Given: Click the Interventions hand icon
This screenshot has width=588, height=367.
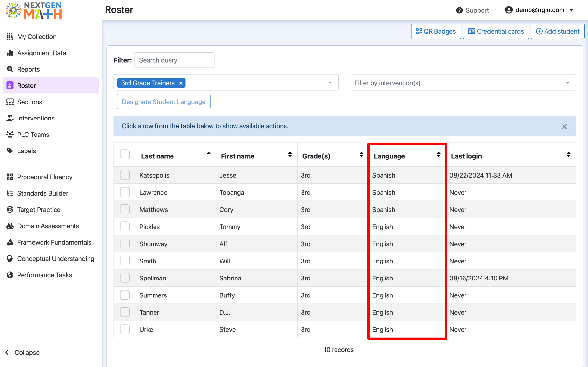Looking at the screenshot, I should (x=10, y=118).
